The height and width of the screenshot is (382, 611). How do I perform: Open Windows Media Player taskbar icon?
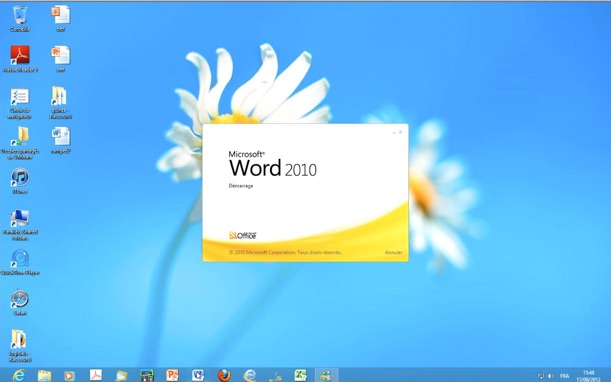[x=70, y=375]
